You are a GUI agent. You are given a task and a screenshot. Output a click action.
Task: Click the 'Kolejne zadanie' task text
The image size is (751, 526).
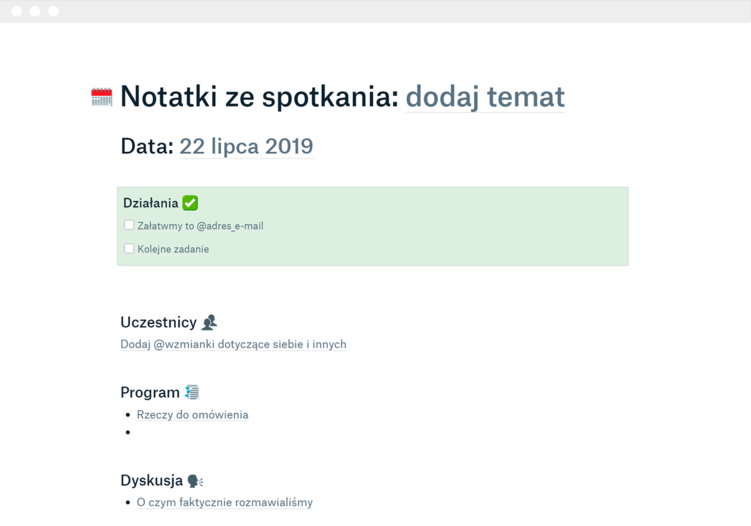pyautogui.click(x=173, y=249)
